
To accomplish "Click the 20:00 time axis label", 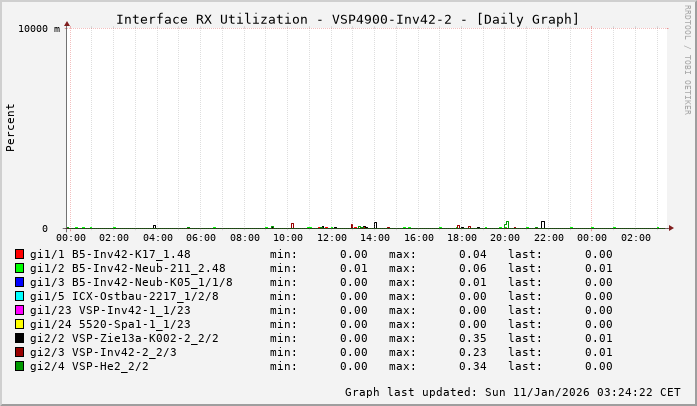I will (505, 238).
